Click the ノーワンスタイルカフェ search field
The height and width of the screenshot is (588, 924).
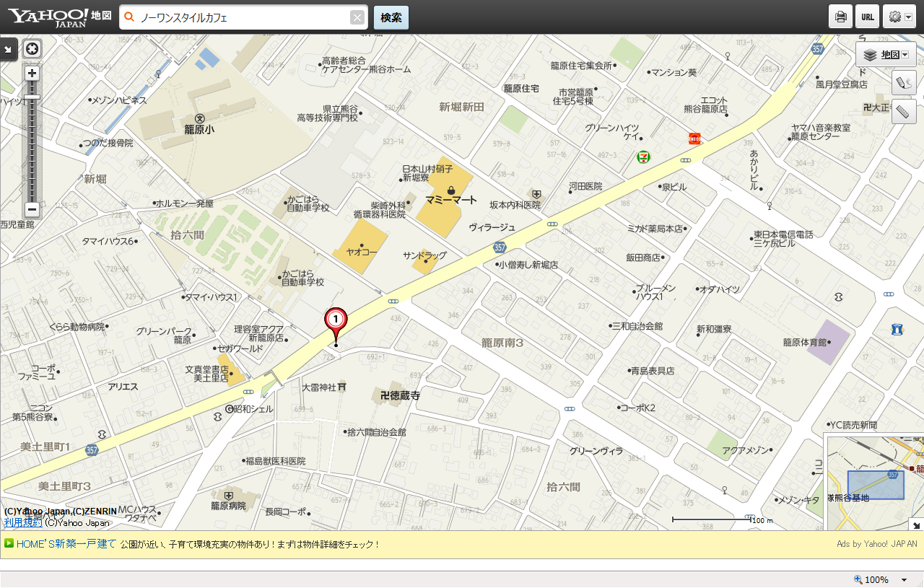(x=242, y=18)
